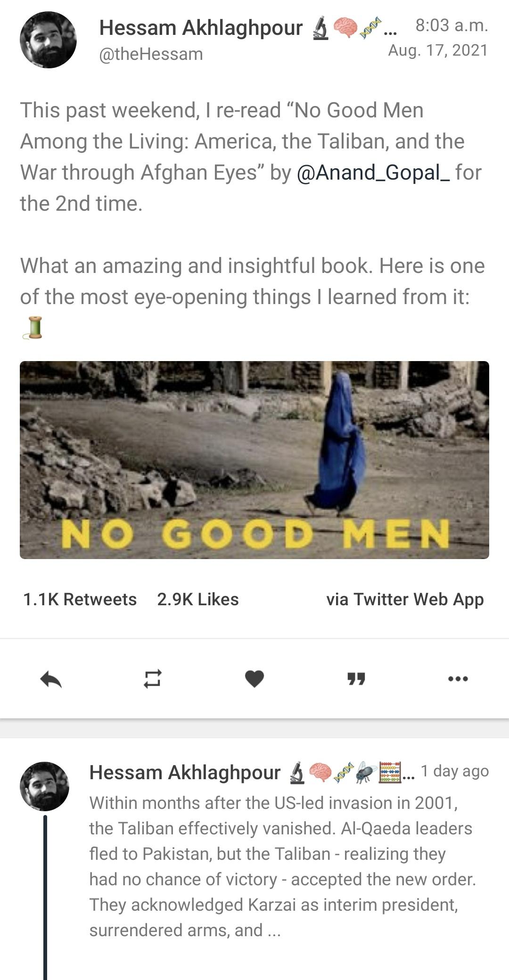
Task: Open @theHessam's profile handle
Action: 150,53
